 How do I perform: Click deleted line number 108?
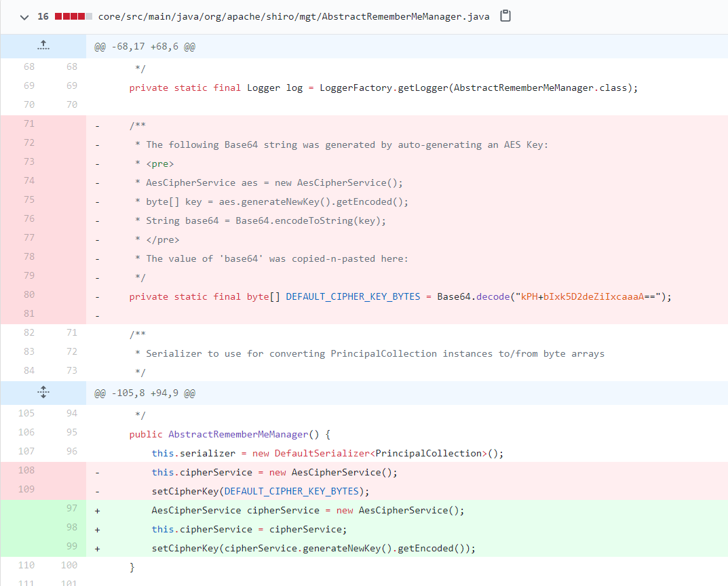[x=28, y=470]
